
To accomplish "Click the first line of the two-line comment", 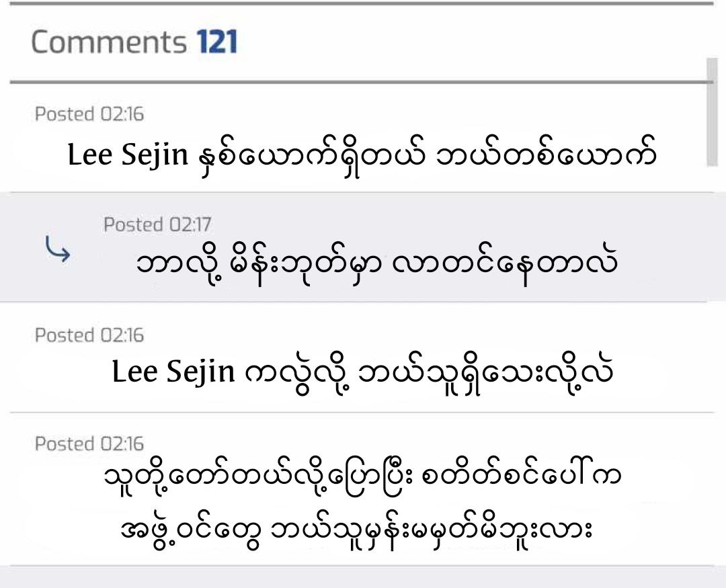I will [x=362, y=478].
